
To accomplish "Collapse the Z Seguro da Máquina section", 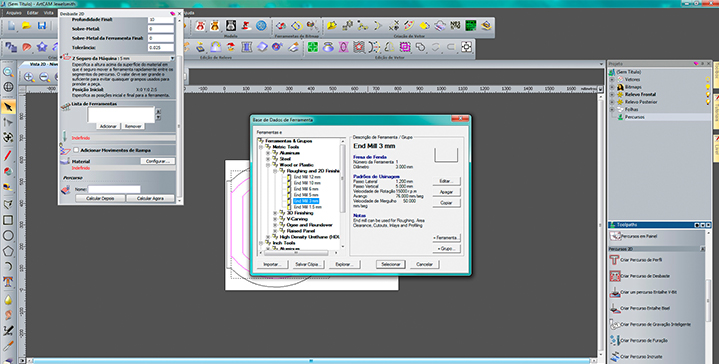I will coord(172,59).
